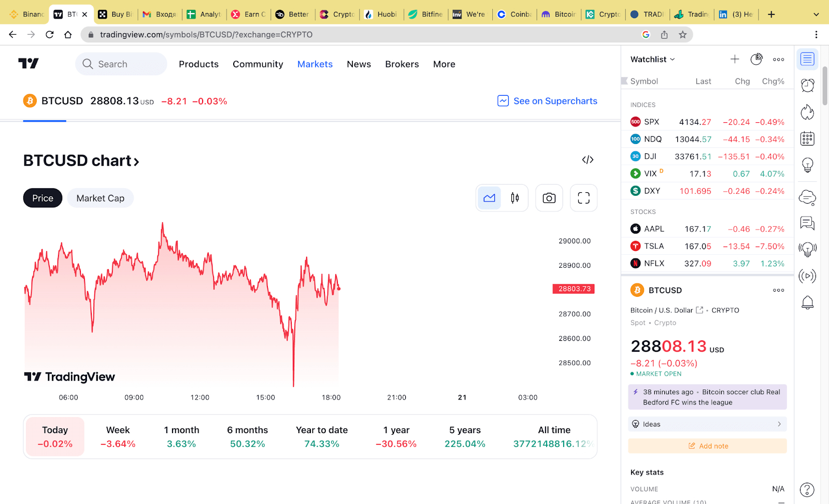This screenshot has width=829, height=504.
Task: Switch chart to candlestick style
Action: point(514,198)
